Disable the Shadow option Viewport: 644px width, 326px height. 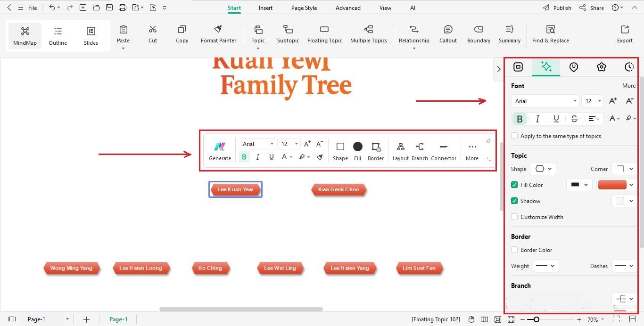coord(514,201)
